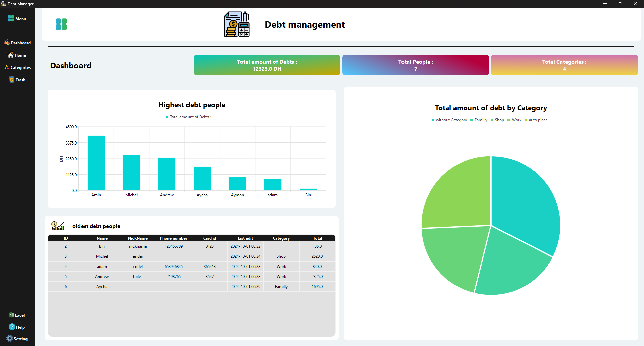
Task: Open the Dashboard sidebar item
Action: coord(17,43)
